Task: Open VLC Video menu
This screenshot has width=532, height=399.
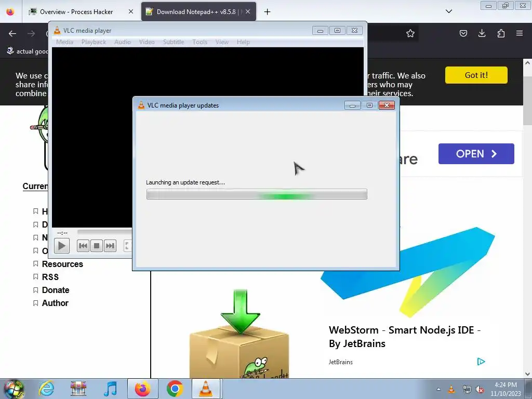Action: 147,42
